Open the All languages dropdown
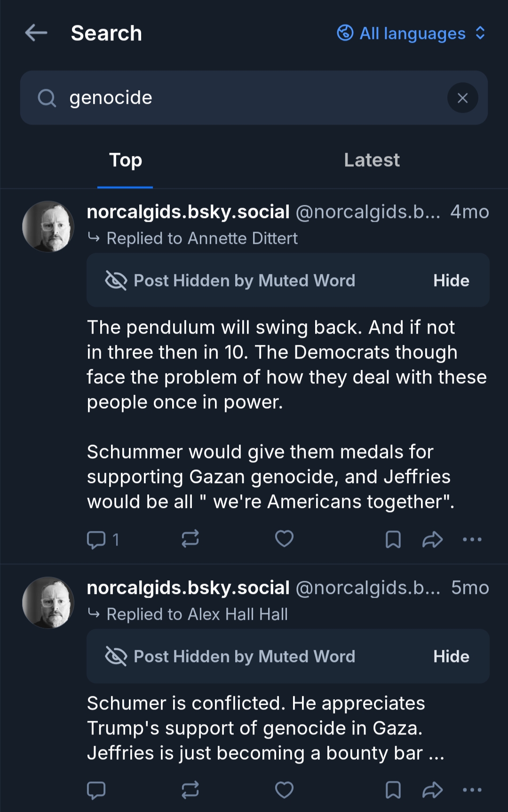This screenshot has width=508, height=812. tap(412, 33)
